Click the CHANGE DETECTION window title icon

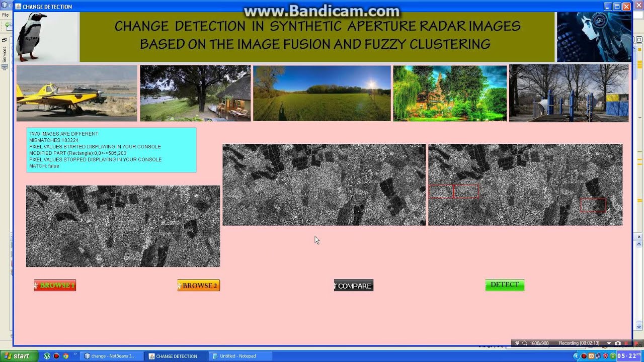click(x=18, y=7)
